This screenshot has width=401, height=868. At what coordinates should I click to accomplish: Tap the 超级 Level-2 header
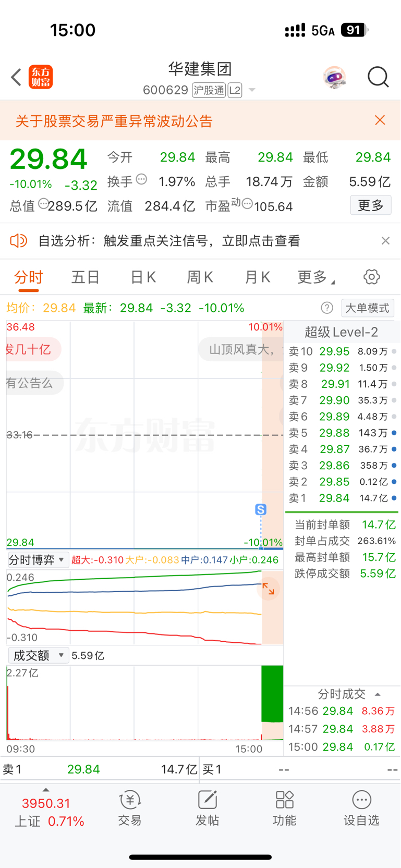tap(342, 332)
